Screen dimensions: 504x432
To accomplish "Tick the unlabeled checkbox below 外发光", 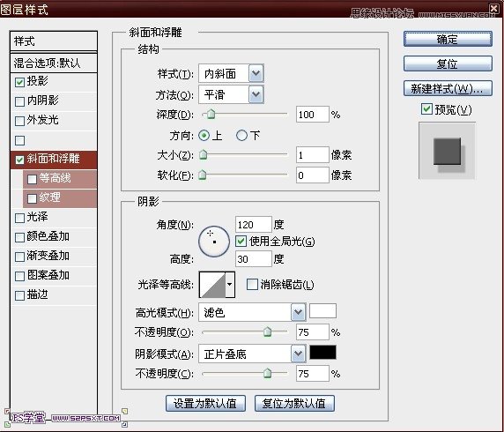I will [19, 140].
